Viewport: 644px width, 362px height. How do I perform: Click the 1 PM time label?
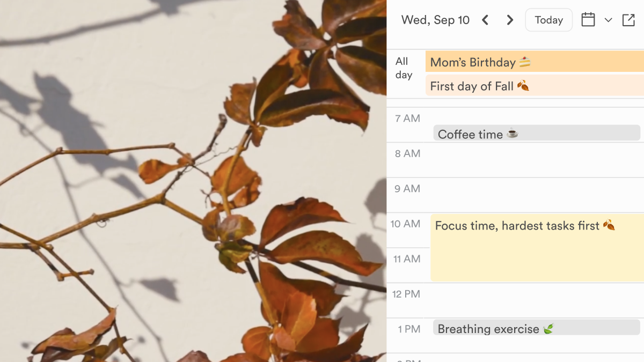(x=409, y=329)
